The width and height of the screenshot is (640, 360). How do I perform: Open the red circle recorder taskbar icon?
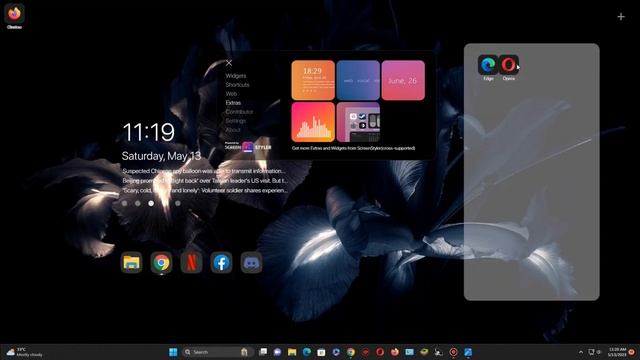[x=453, y=352]
